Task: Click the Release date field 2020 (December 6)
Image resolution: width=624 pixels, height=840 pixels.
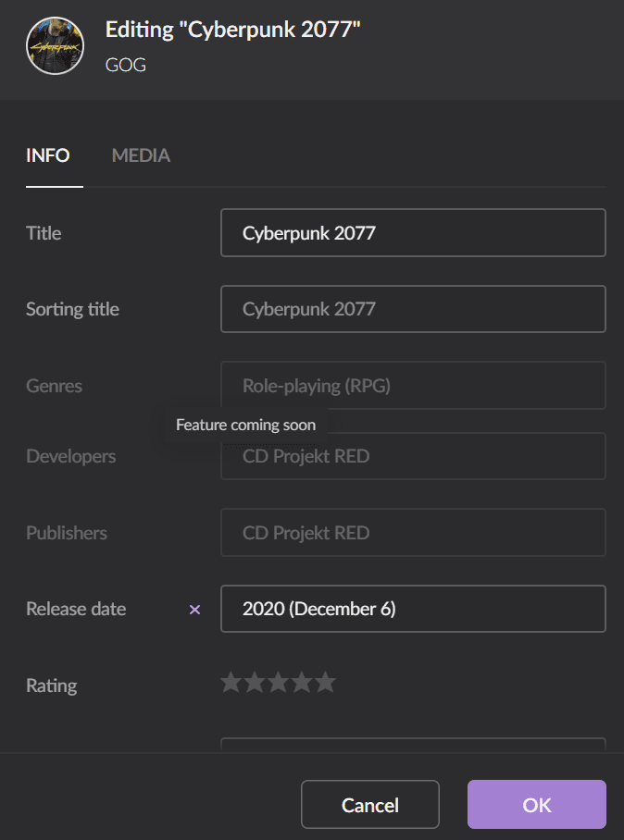Action: click(x=413, y=609)
